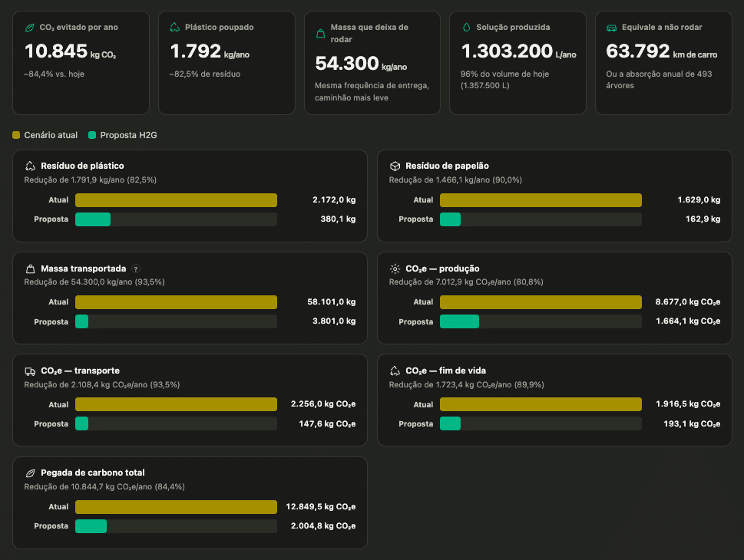744x560 pixels.
Task: Click the −82,5% de resíduo text
Action: pos(205,74)
